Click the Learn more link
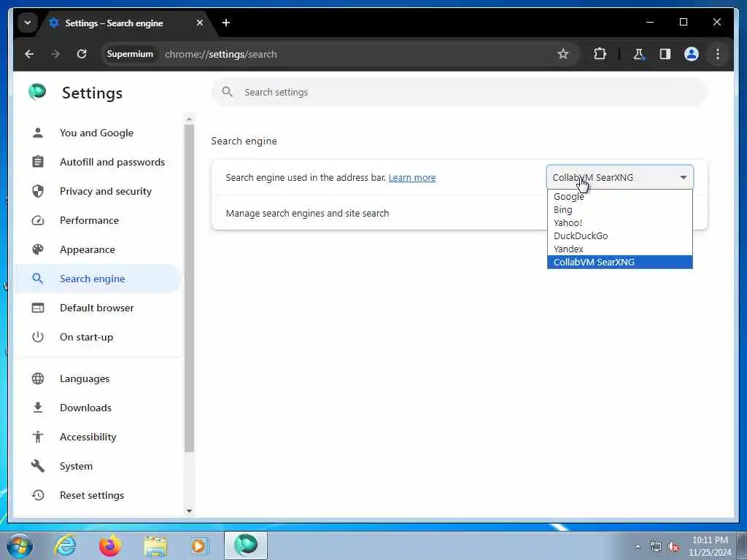 click(x=412, y=178)
